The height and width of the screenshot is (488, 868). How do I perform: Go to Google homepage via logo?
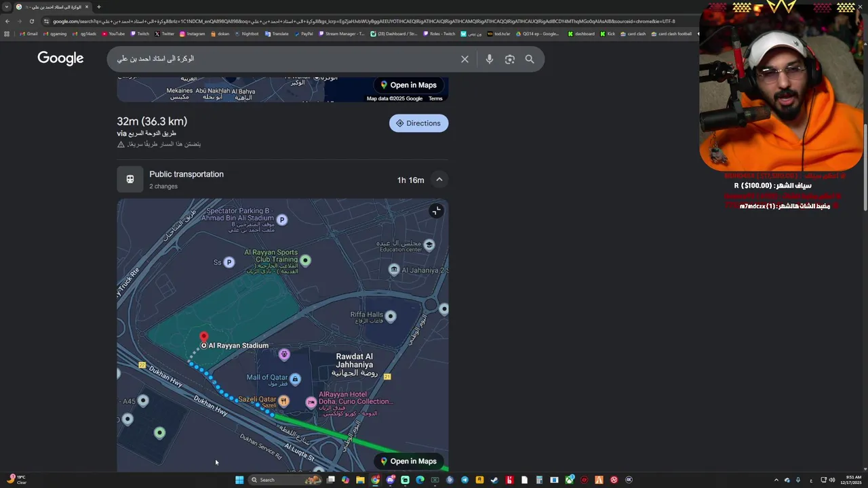pyautogui.click(x=60, y=58)
